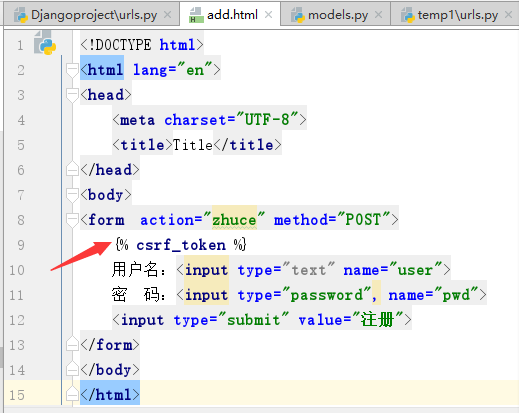Click the 用户名 label text
The image size is (519, 413).
point(139,270)
